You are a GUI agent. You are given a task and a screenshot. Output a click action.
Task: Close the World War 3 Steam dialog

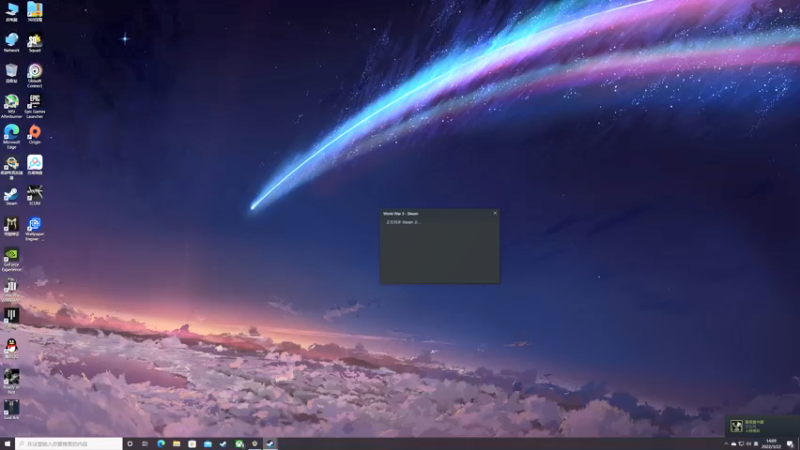click(x=495, y=213)
